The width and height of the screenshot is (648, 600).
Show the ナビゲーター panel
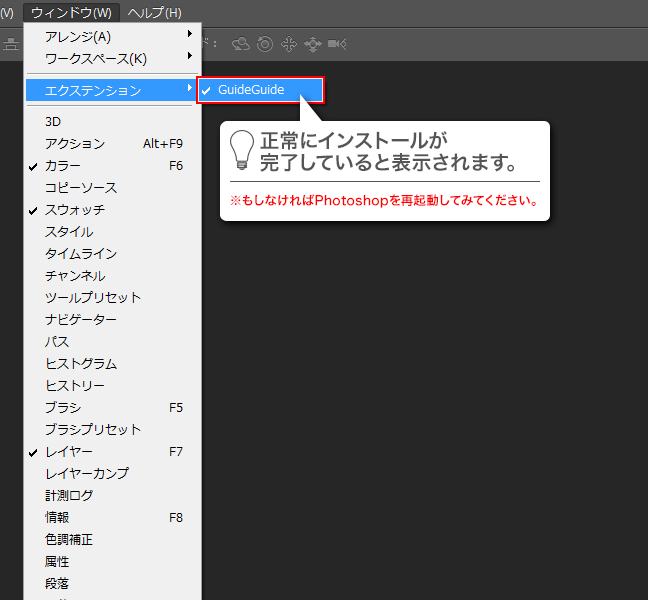(81, 320)
